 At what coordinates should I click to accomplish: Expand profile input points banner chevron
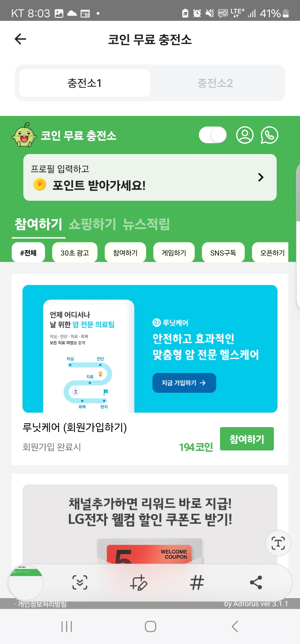(x=261, y=177)
